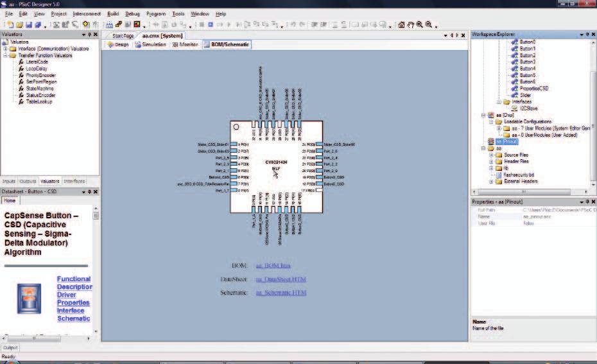The height and width of the screenshot is (364, 597).
Task: Open the Output panel tab at bottom
Action: pos(10,347)
